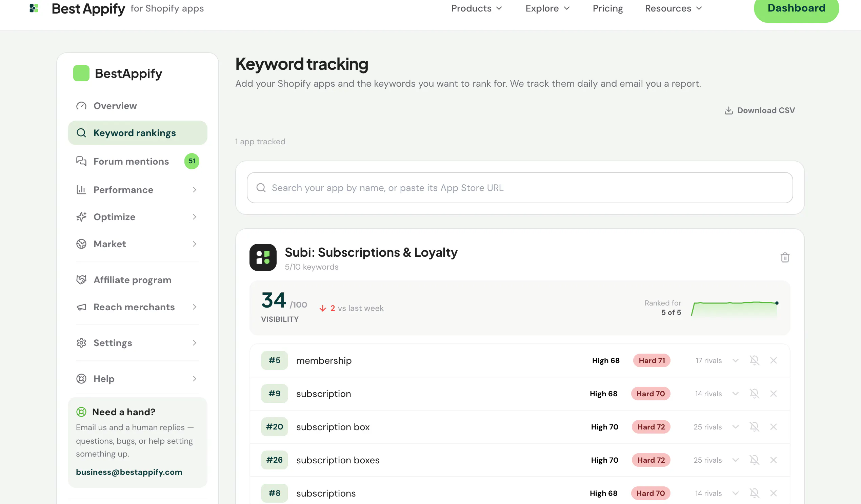This screenshot has height=504, width=861.
Task: Click the forum mentions 51 badge
Action: coord(192,161)
